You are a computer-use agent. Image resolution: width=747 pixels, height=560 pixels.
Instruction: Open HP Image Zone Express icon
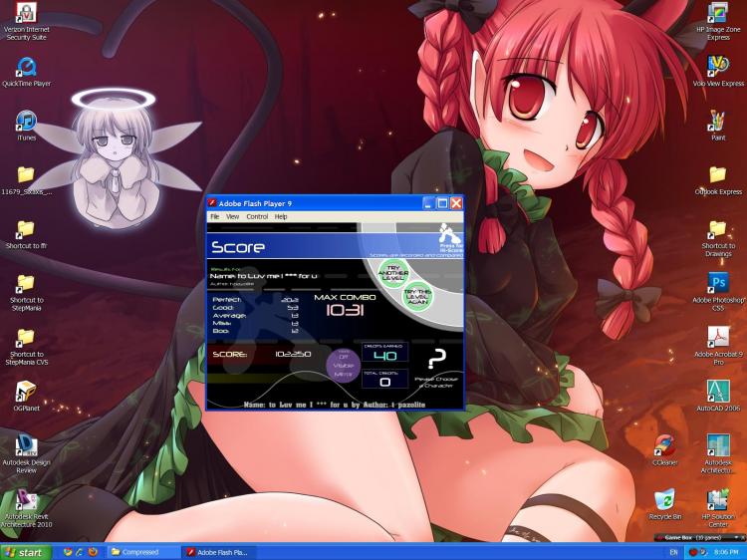pyautogui.click(x=718, y=22)
